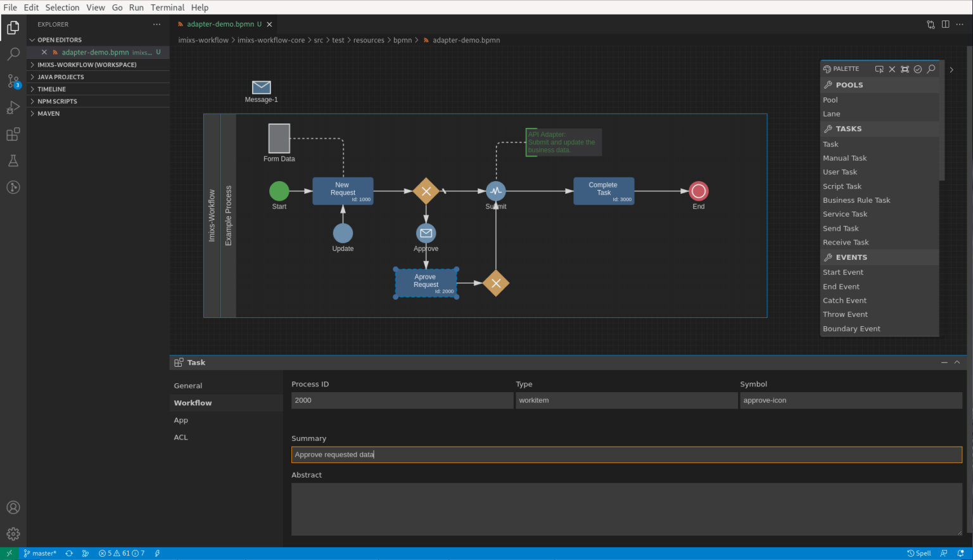The height and width of the screenshot is (560, 973).
Task: Click the fit-to-viewport icon in the Palette
Action: (905, 69)
